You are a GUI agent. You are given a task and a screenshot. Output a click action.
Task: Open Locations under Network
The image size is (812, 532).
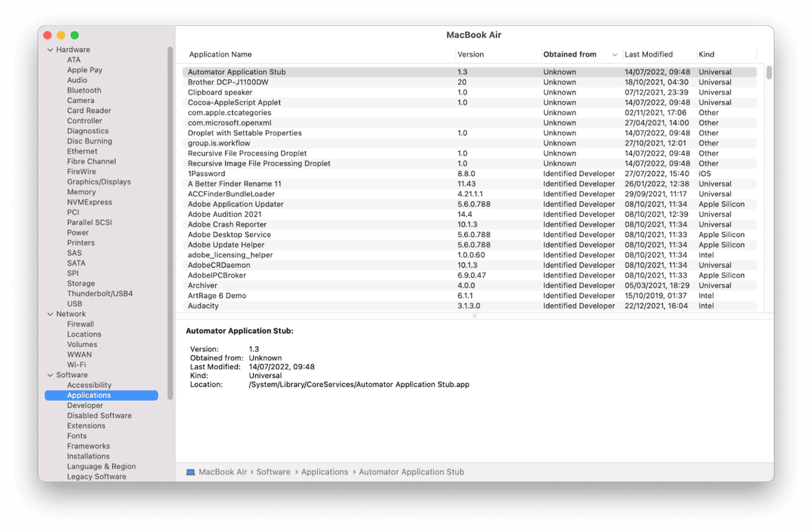pyautogui.click(x=84, y=334)
